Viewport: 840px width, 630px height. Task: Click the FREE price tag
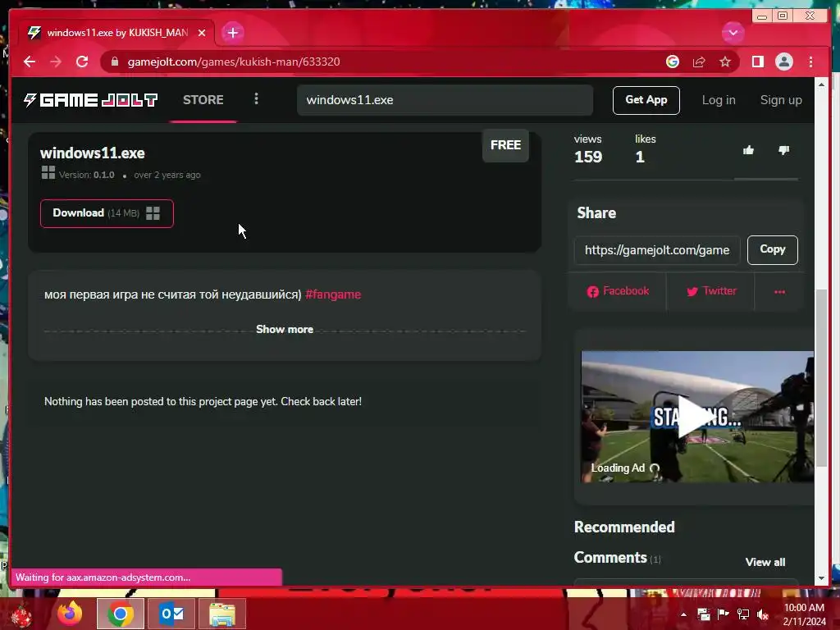[505, 145]
